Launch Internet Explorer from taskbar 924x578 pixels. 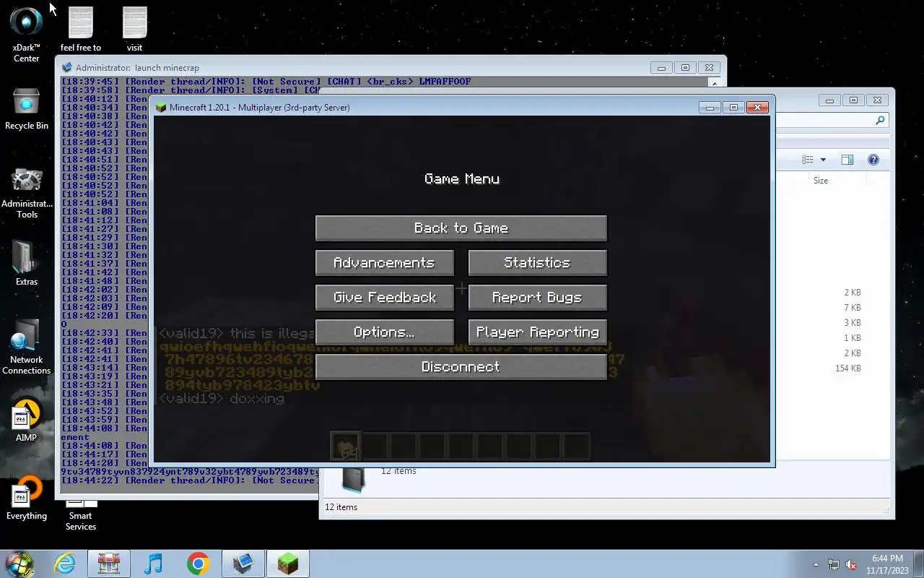click(x=65, y=564)
